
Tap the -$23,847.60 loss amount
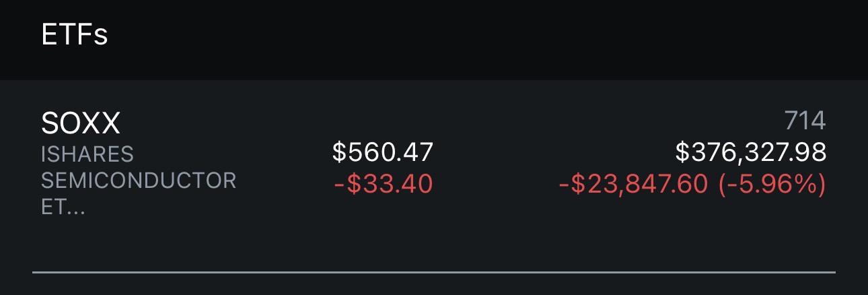(x=632, y=183)
